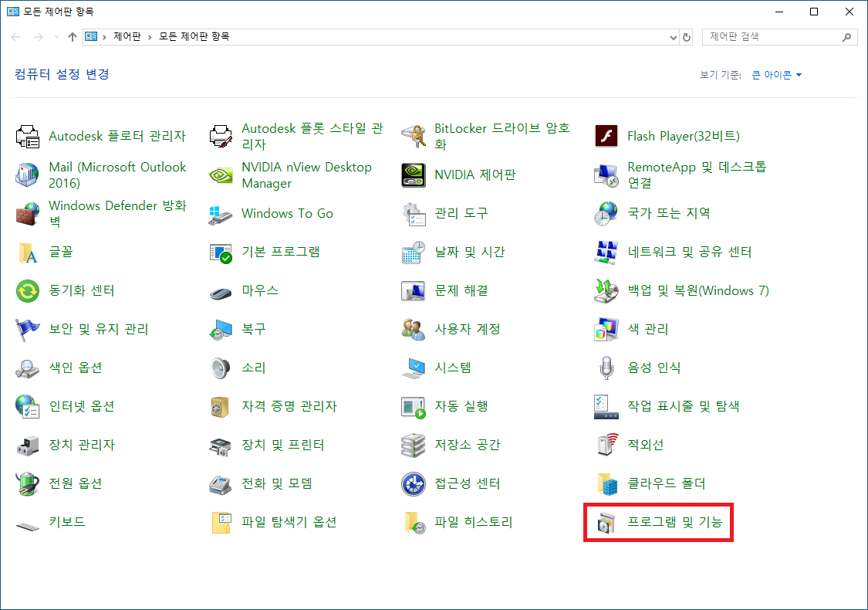This screenshot has height=610, width=868.
Task: Open the 전화 및 모뎀 link
Action: tap(277, 483)
